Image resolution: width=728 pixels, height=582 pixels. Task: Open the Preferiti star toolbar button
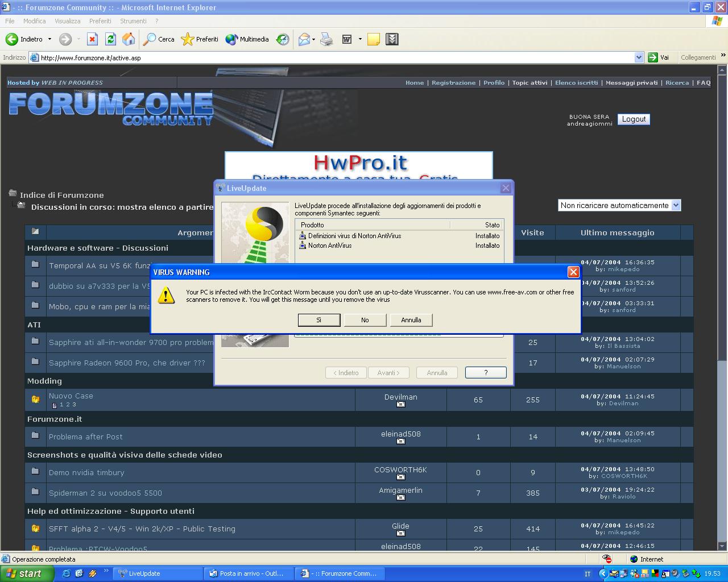point(200,39)
